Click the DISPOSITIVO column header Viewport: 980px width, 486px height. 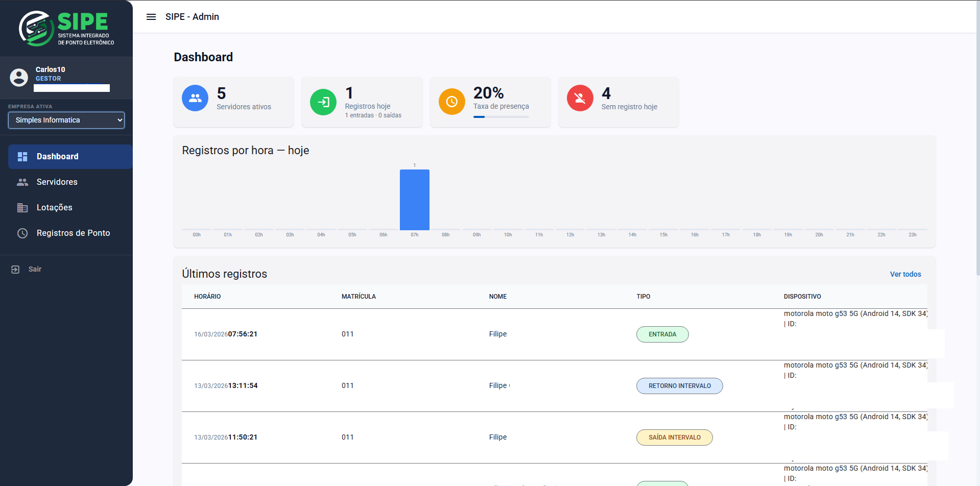(802, 297)
